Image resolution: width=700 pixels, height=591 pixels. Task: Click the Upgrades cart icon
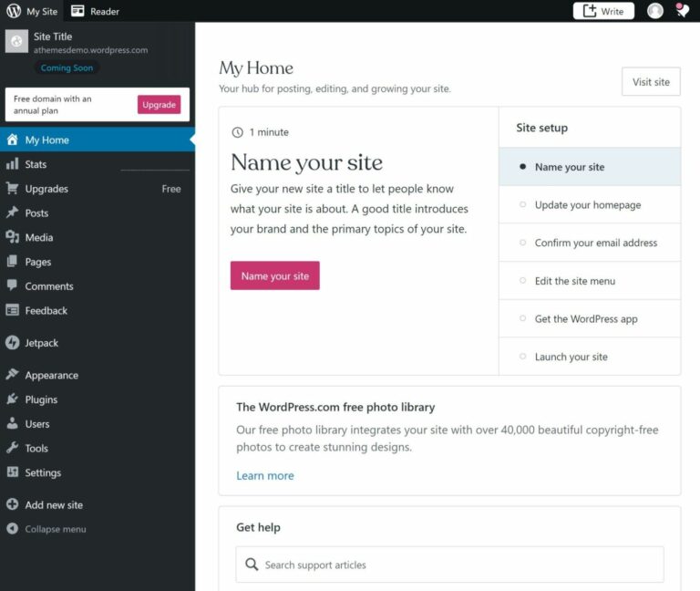point(13,188)
